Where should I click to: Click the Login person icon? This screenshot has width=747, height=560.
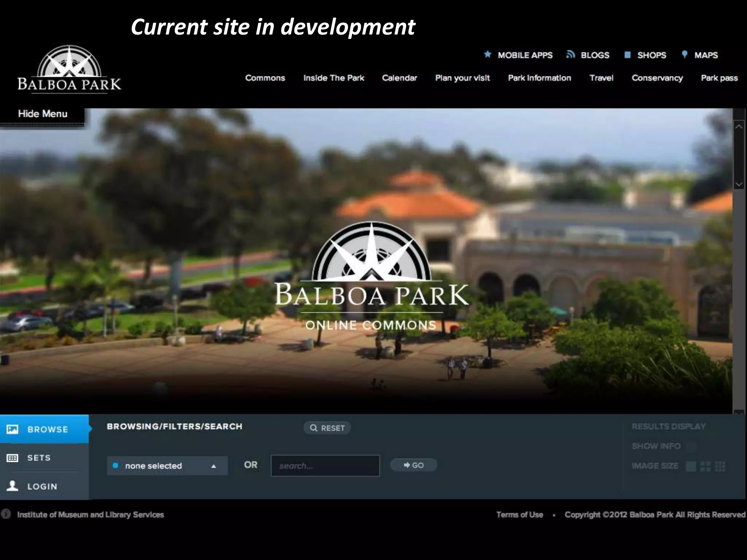tap(12, 486)
